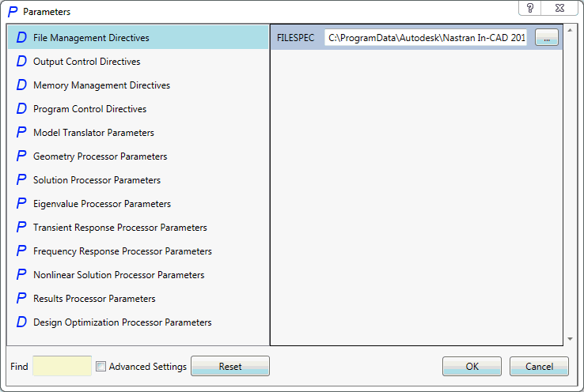Click inside the Find search field
This screenshot has height=392, width=584.
[x=62, y=366]
